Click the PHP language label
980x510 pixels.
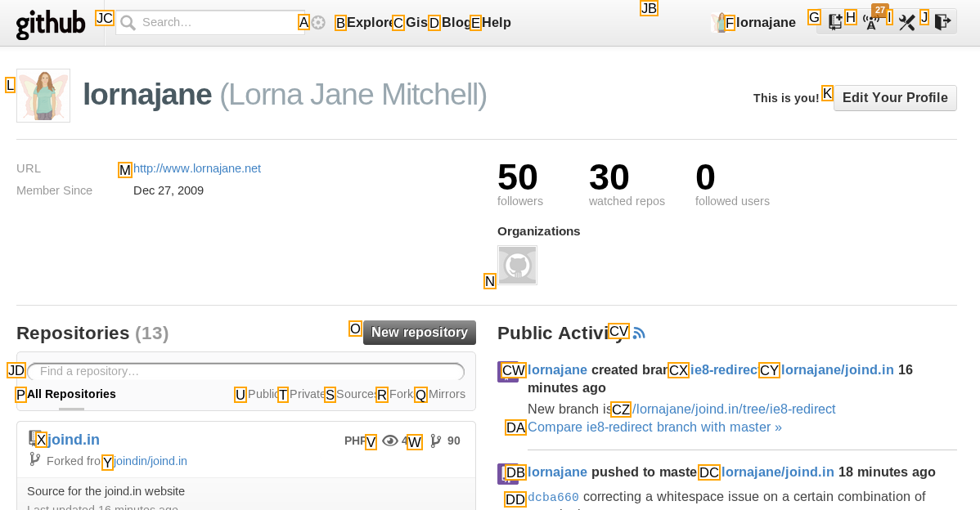point(355,441)
